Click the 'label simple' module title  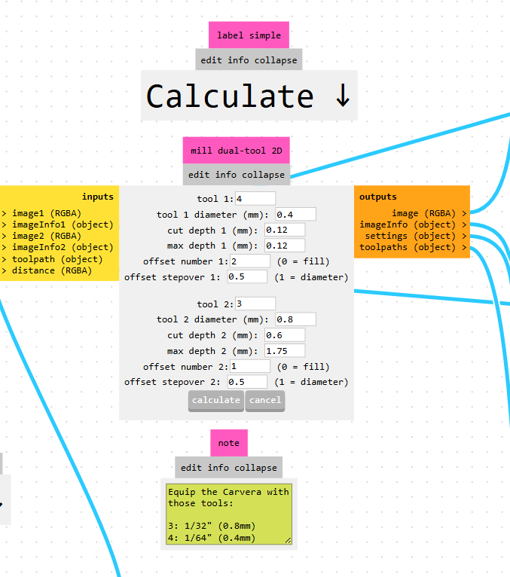[x=249, y=35]
